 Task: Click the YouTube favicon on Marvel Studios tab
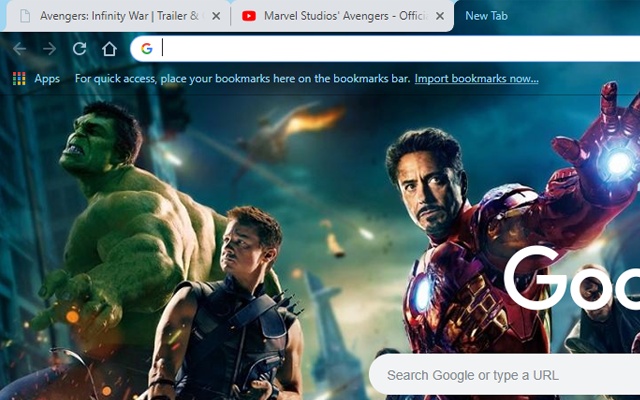[249, 16]
